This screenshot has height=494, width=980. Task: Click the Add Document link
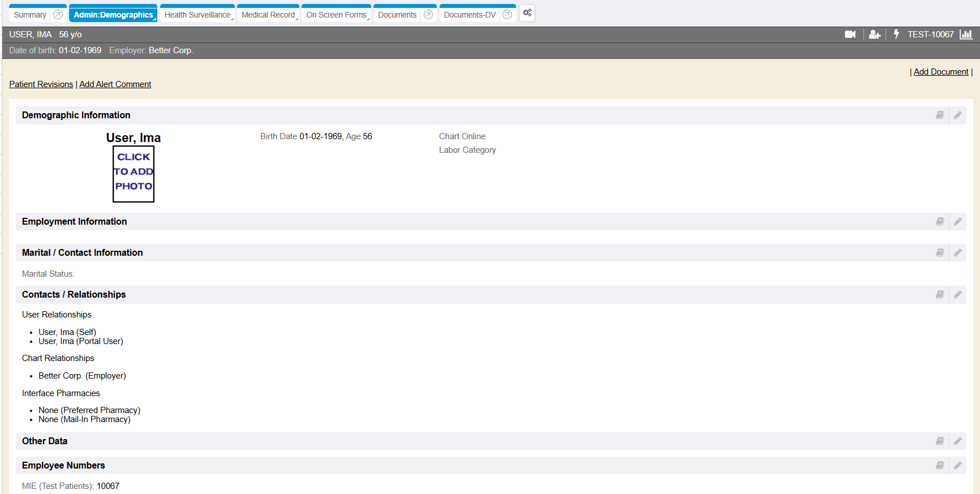[941, 72]
